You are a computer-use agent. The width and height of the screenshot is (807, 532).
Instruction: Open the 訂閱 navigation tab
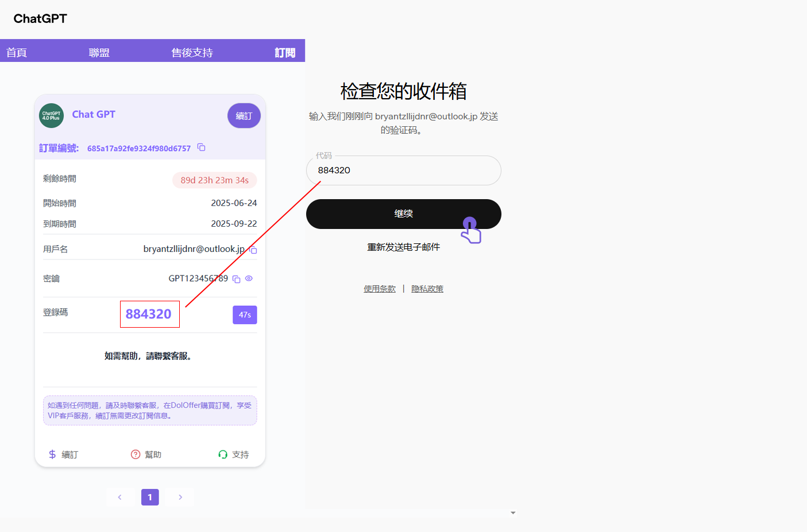click(285, 53)
